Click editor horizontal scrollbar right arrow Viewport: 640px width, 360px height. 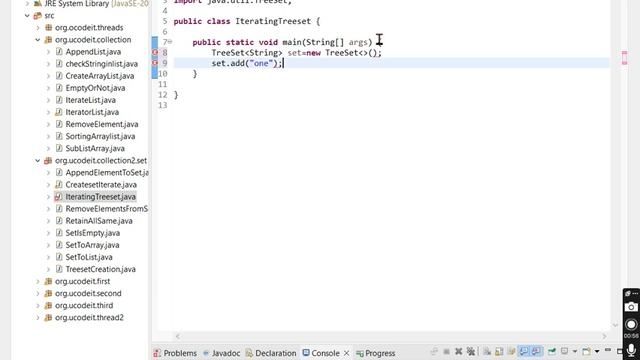pyautogui.click(x=604, y=336)
